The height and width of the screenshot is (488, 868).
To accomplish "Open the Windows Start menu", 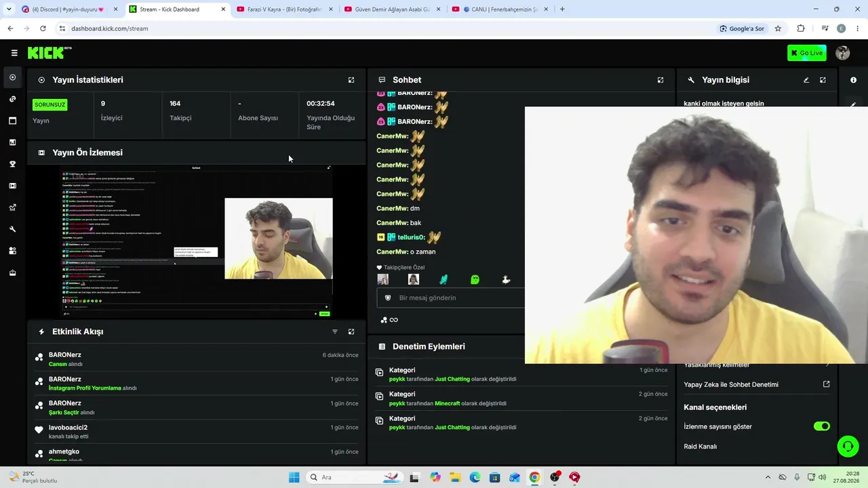I will [294, 477].
